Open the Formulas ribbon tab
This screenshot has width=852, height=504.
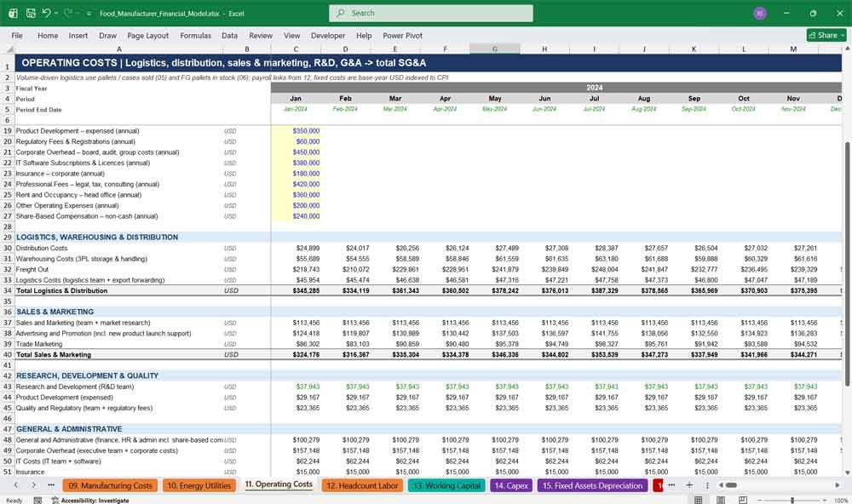(196, 35)
